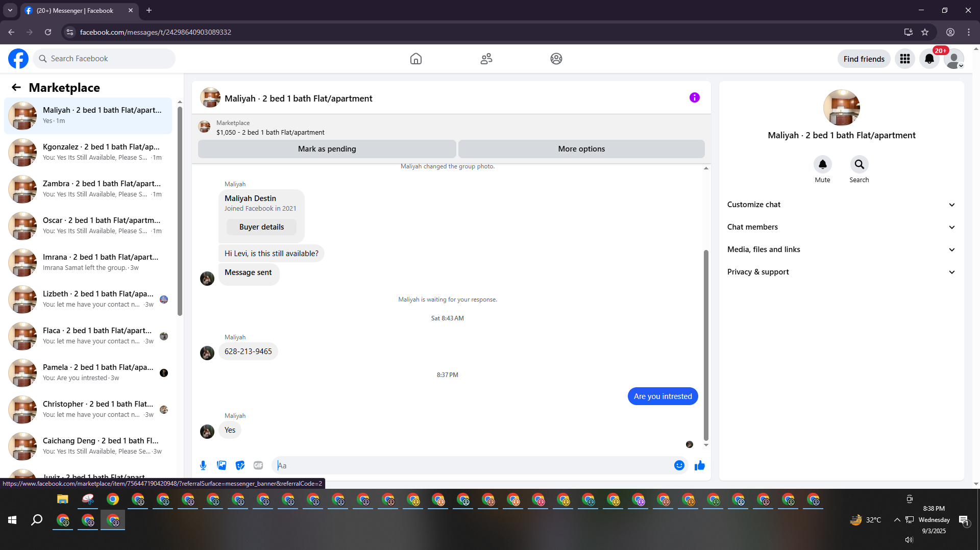Open conversation information purple icon
Viewport: 980px width, 550px height.
tap(695, 97)
